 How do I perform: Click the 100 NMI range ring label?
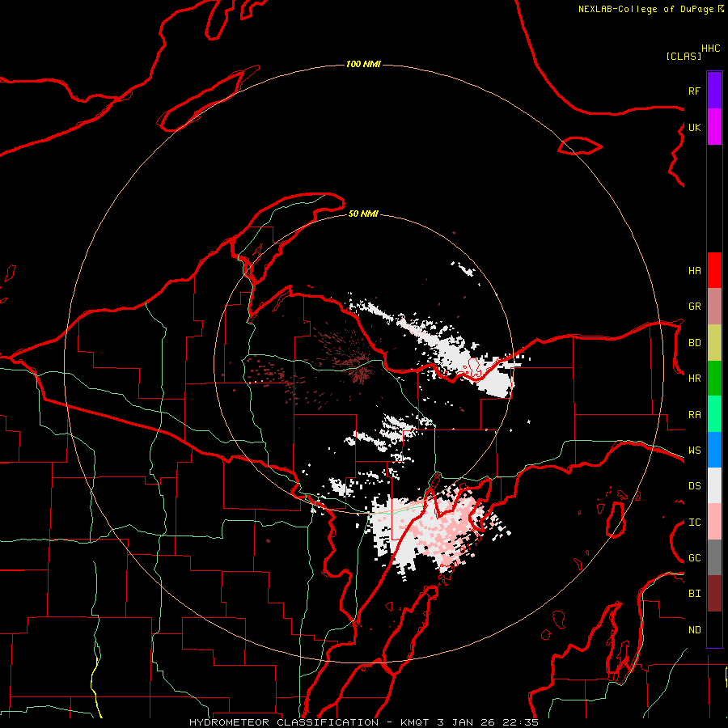[363, 64]
